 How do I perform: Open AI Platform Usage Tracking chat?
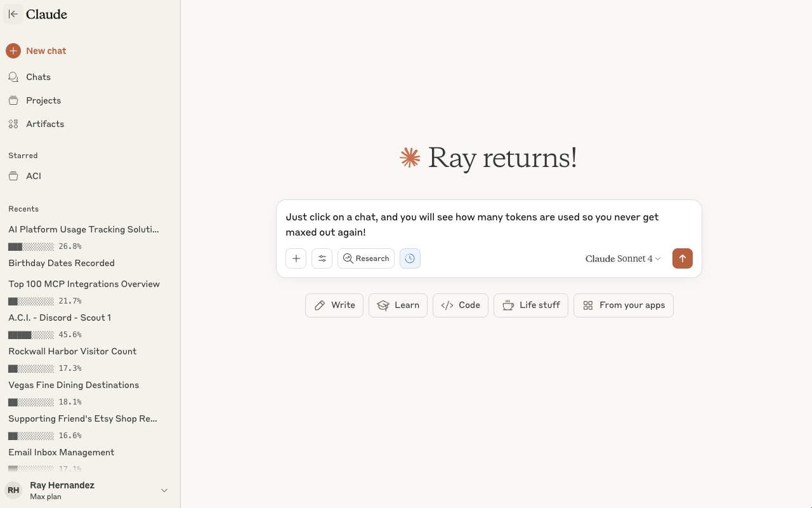pos(84,229)
